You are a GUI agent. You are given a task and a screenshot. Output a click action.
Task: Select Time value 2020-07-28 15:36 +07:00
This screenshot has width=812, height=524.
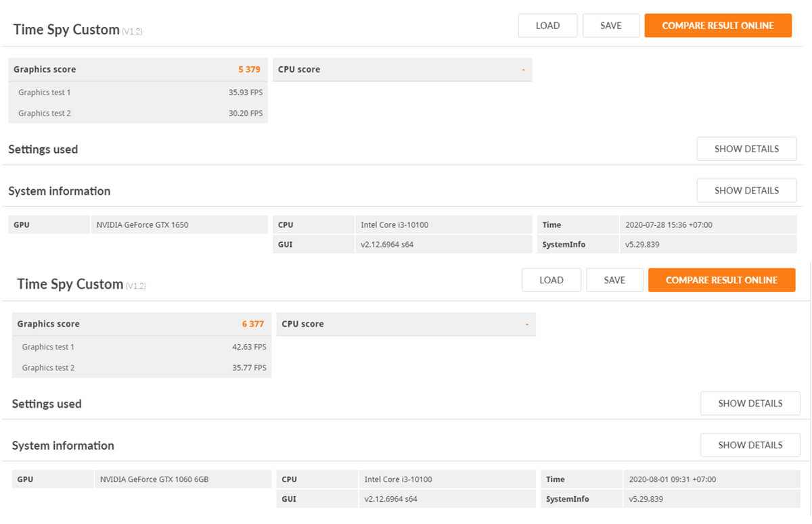point(669,225)
